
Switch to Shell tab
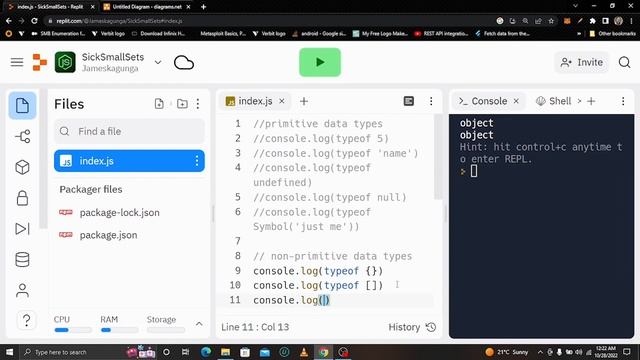pyautogui.click(x=554, y=101)
